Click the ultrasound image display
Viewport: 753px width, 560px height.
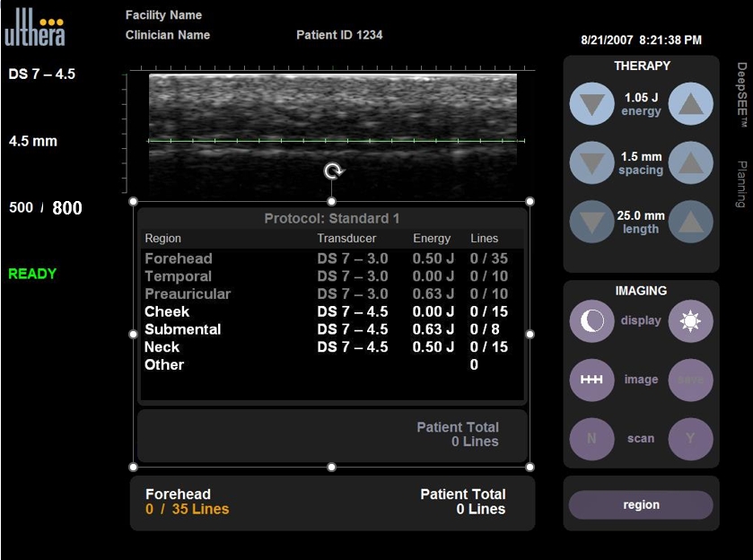333,135
